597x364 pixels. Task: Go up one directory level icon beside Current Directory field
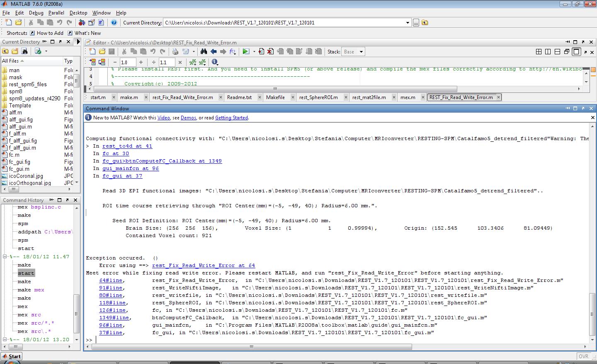[425, 23]
